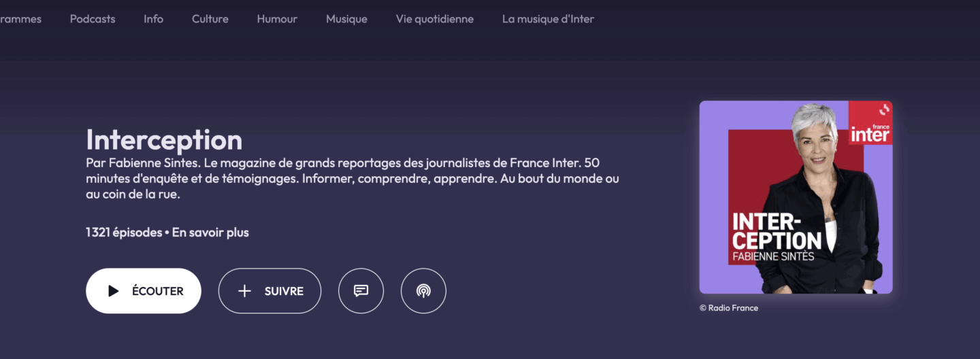This screenshot has height=359, width=980.
Task: Start playback with the ÉCOUTER button
Action: (144, 291)
